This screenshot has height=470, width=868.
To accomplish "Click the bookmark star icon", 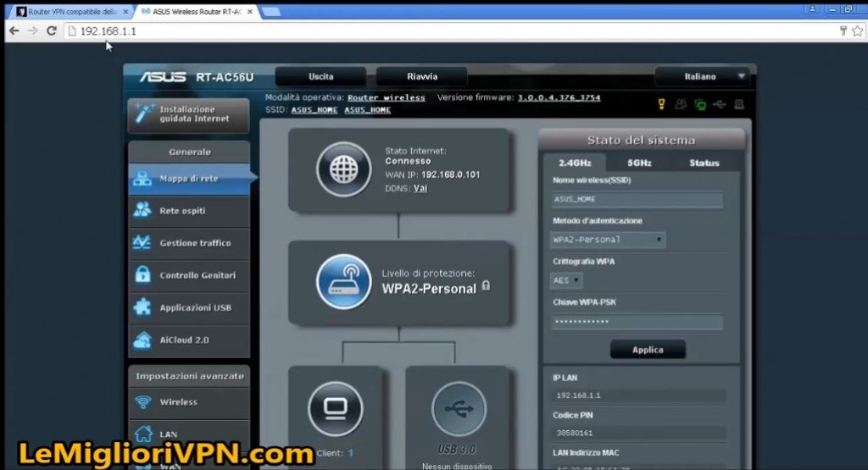I will (x=858, y=31).
